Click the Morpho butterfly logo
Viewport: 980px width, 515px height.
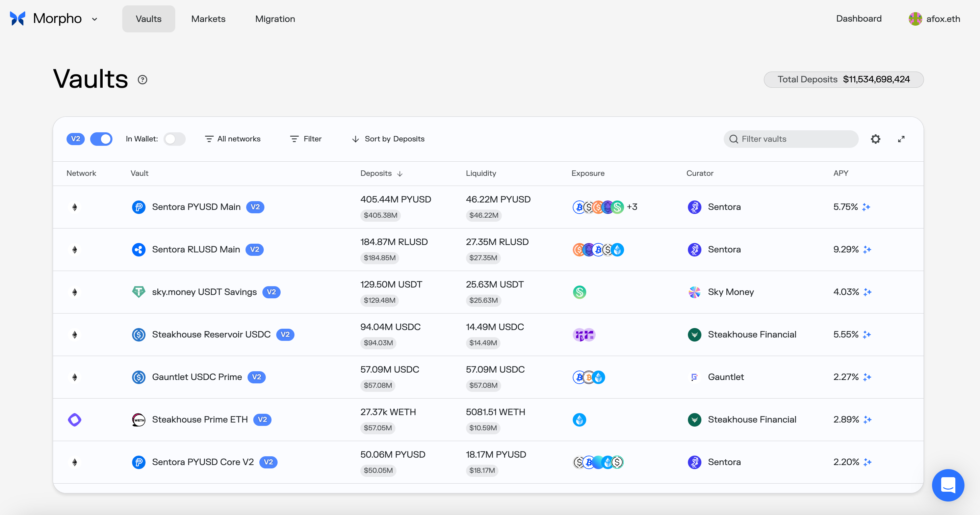coord(18,19)
